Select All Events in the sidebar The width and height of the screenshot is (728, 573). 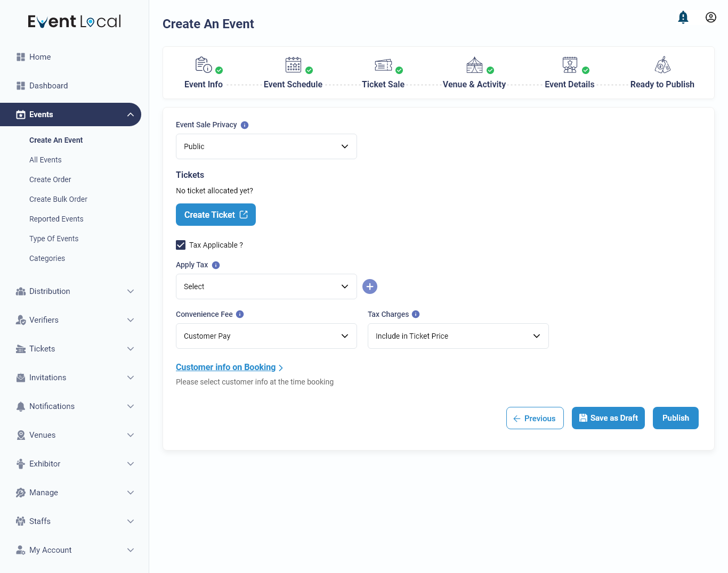45,160
